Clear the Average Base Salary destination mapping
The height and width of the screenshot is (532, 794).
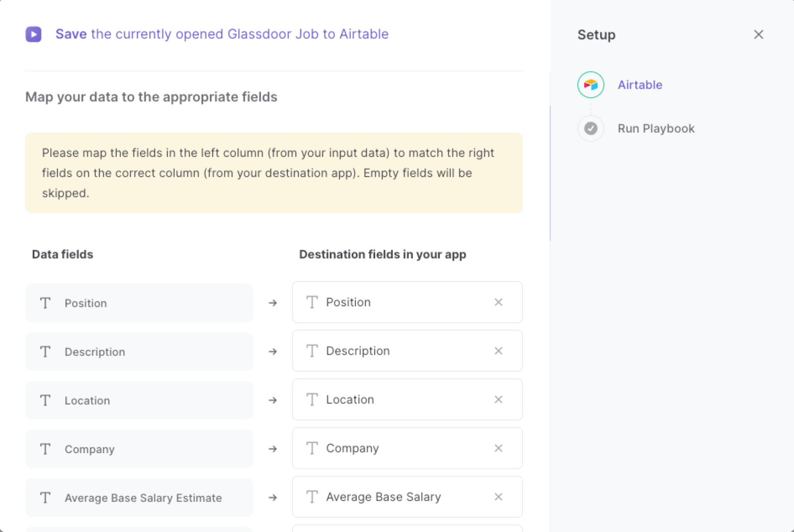(x=499, y=497)
